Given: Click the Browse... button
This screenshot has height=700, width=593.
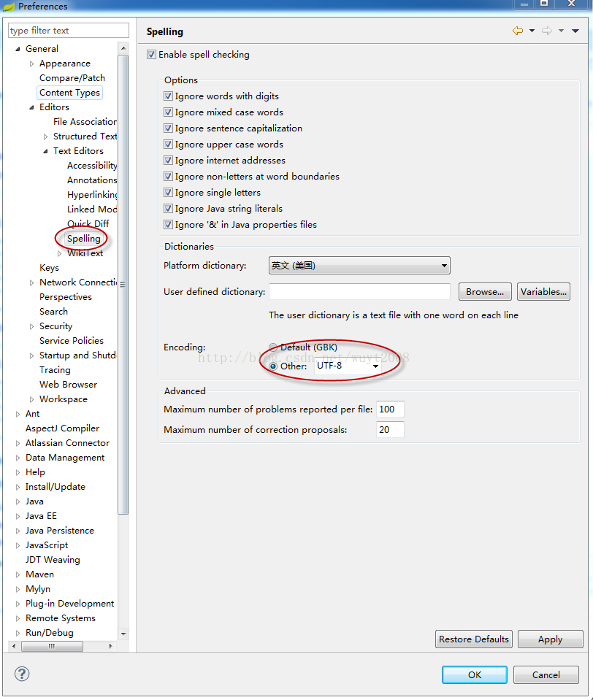Looking at the screenshot, I should click(x=485, y=292).
